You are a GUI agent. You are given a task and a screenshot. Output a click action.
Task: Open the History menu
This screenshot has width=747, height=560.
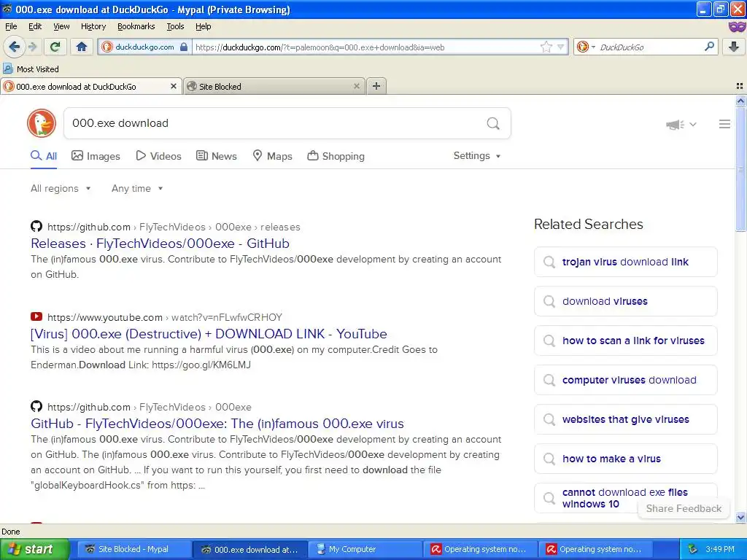click(x=93, y=27)
